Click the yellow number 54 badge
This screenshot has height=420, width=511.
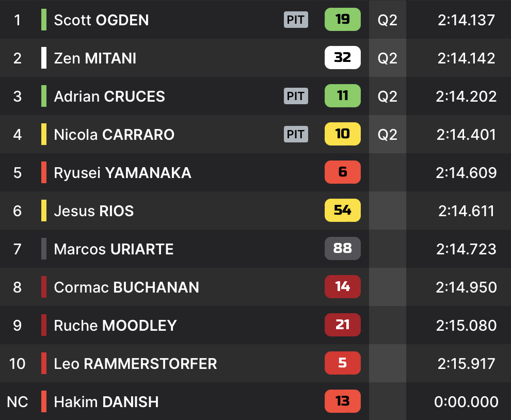click(342, 211)
